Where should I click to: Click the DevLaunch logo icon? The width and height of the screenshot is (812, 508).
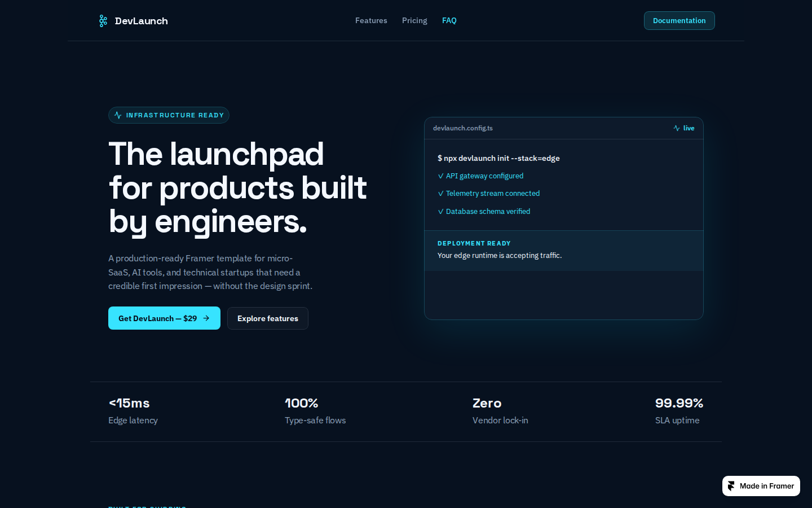pyautogui.click(x=103, y=21)
